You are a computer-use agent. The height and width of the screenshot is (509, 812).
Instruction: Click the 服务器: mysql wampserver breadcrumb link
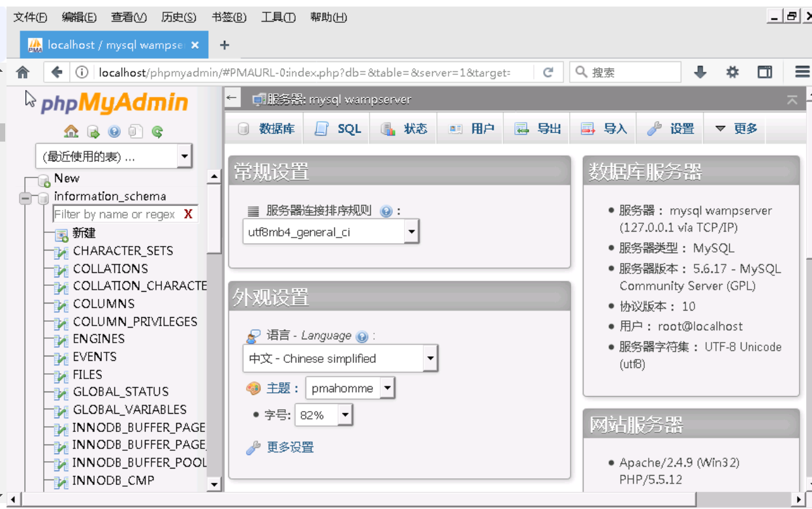point(339,100)
